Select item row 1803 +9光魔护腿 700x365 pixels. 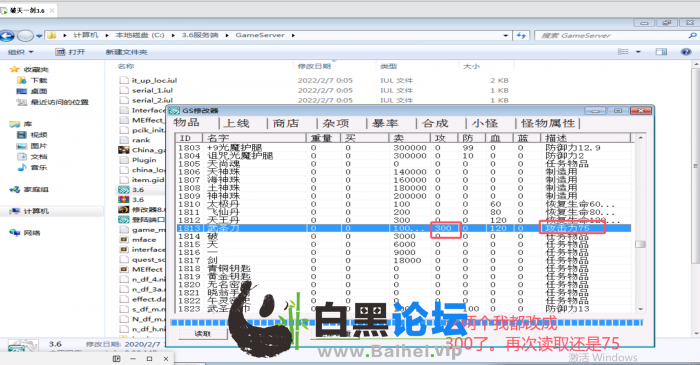403,147
